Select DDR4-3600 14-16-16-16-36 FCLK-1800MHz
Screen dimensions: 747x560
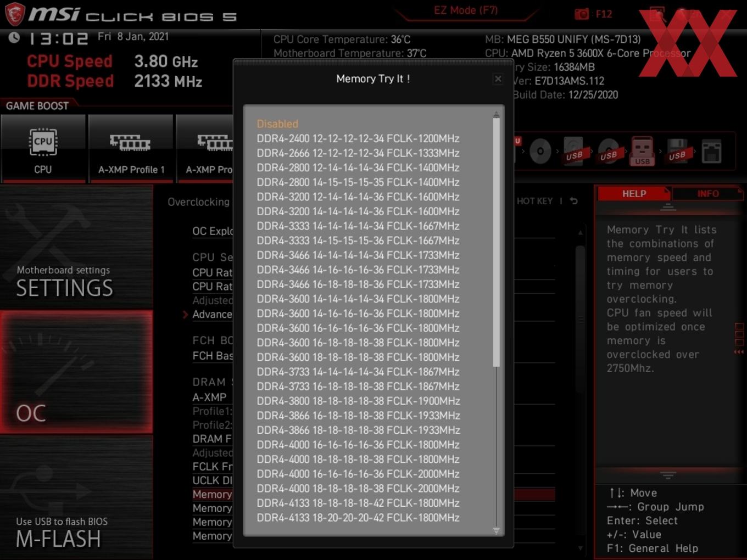coord(358,313)
